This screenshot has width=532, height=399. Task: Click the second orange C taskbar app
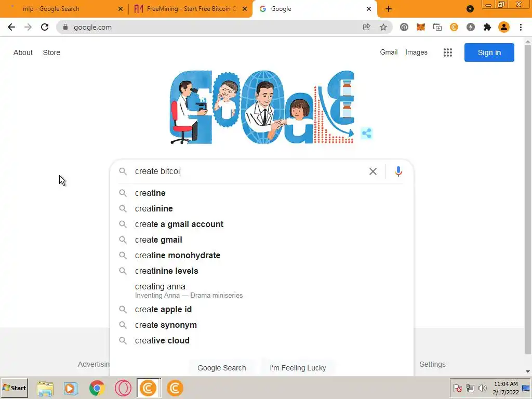click(x=175, y=388)
